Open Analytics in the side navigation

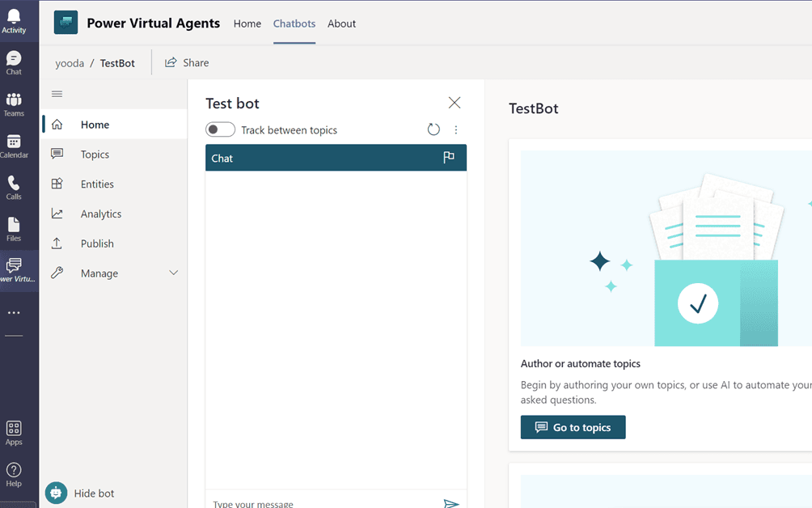[x=115, y=214]
